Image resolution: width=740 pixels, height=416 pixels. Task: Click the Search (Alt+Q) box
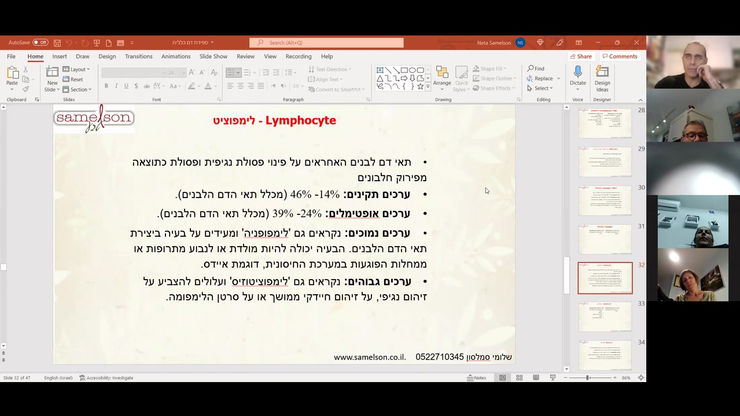pos(326,42)
